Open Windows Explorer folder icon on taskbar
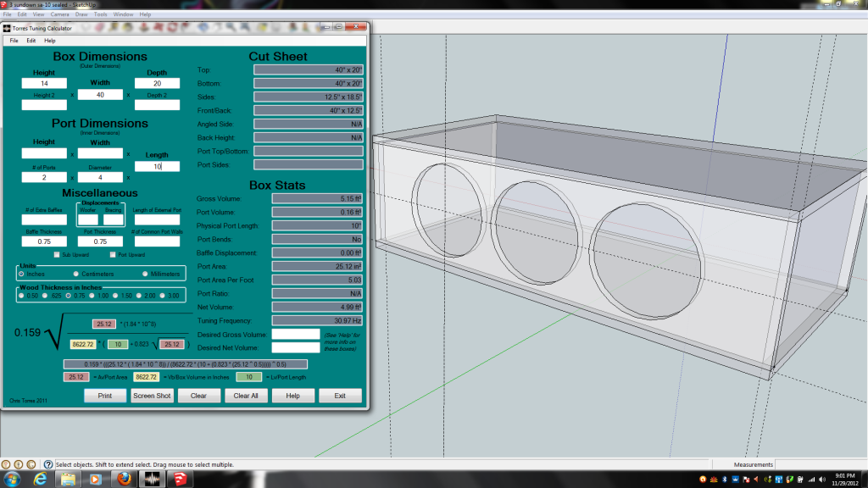The height and width of the screenshot is (488, 868). click(68, 480)
